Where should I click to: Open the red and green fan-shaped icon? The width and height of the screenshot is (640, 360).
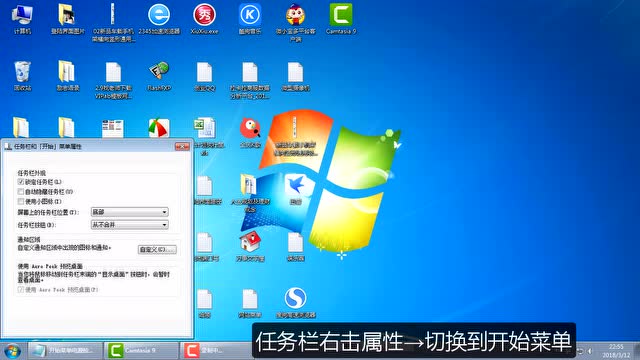point(159,128)
